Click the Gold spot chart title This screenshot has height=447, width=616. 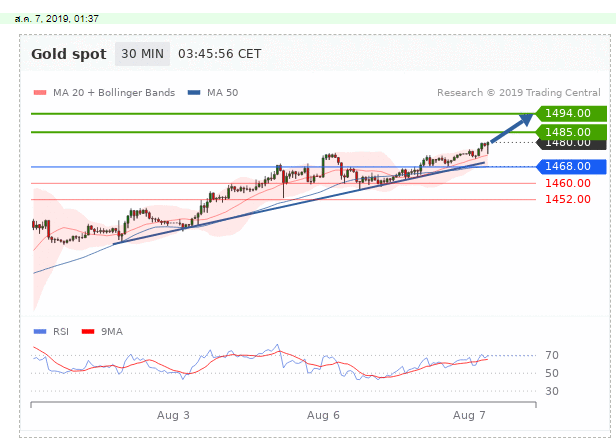tap(69, 54)
